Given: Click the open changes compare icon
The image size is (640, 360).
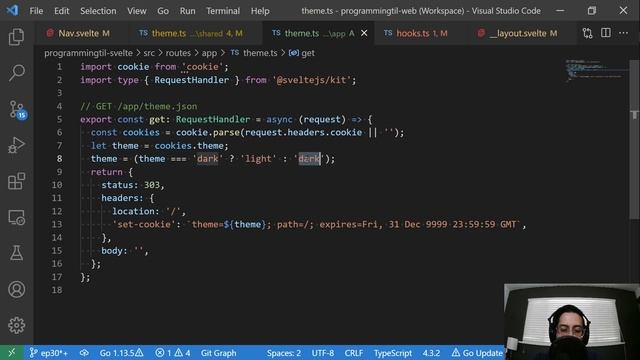Looking at the screenshot, I should click(x=587, y=33).
